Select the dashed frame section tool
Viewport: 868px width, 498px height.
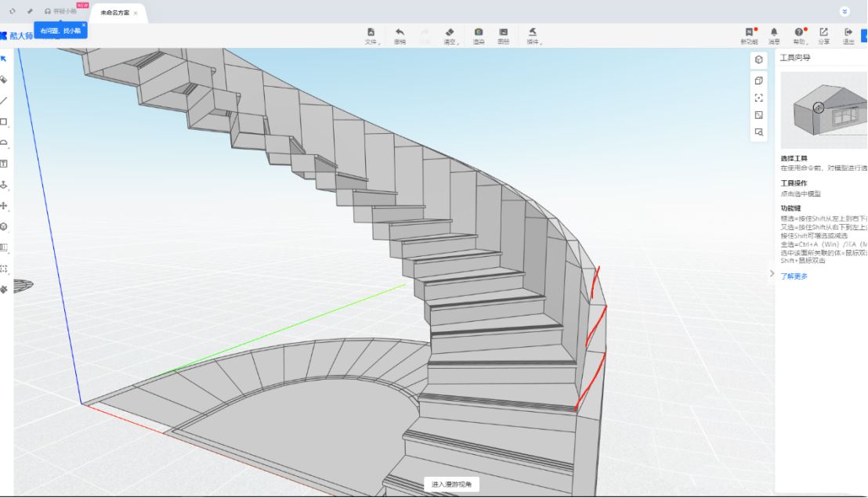pyautogui.click(x=3, y=269)
